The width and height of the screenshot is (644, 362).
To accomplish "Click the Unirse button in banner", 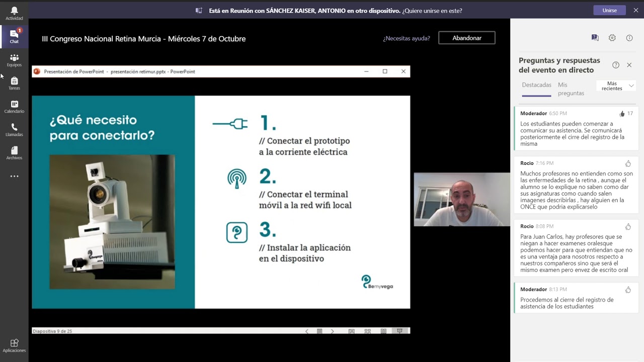I will click(610, 10).
